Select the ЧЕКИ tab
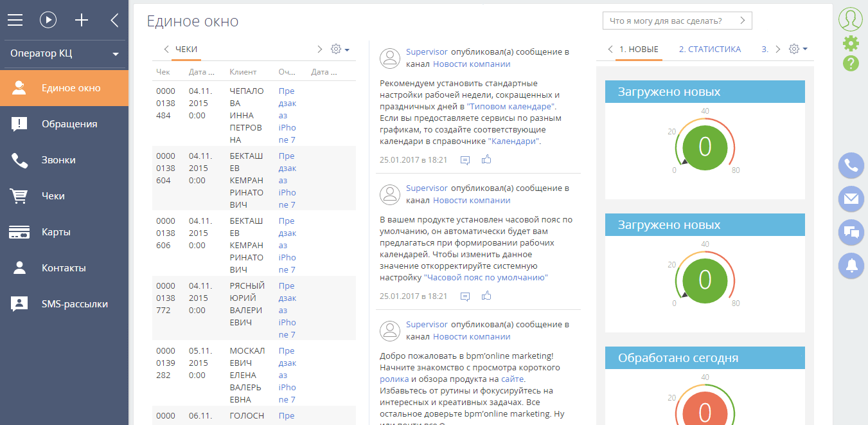The height and width of the screenshot is (425, 868). (186, 50)
